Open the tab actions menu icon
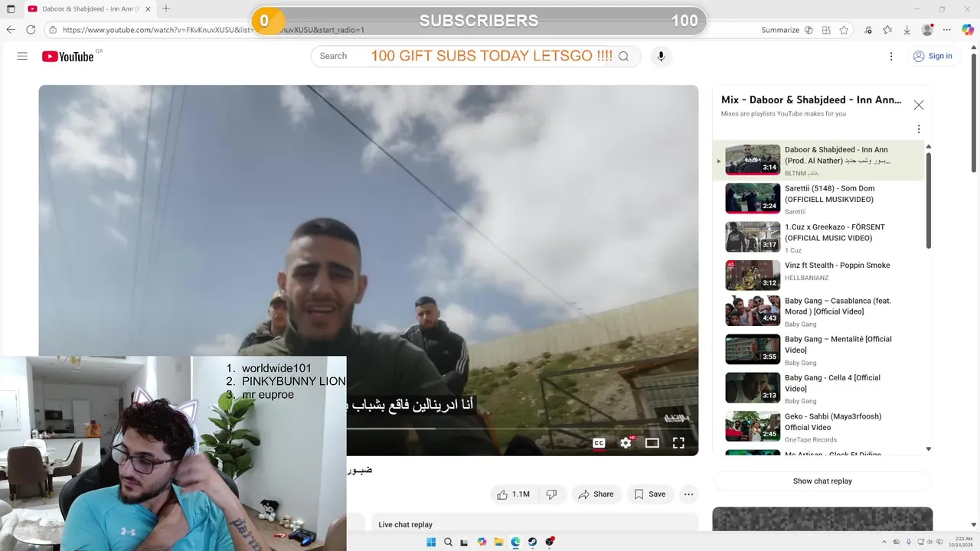This screenshot has height=551, width=980. (x=11, y=9)
